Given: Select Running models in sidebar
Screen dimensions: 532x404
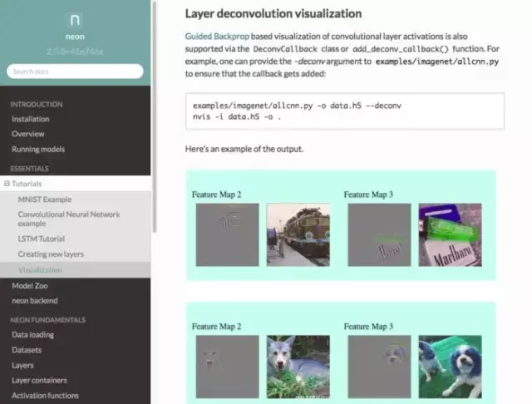Looking at the screenshot, I should pos(38,150).
